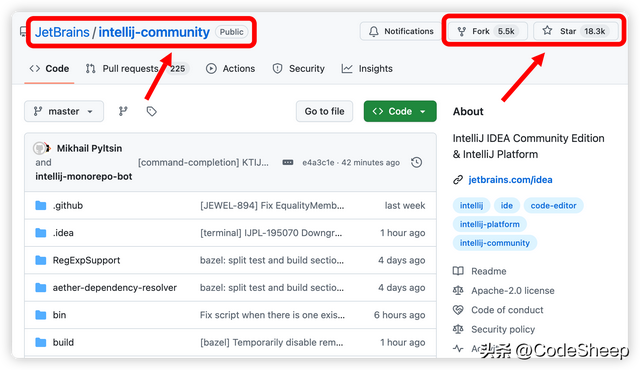Viewport: 640px width, 370px height.
Task: Click "6 hours ago" timestamp for bin
Action: click(400, 315)
